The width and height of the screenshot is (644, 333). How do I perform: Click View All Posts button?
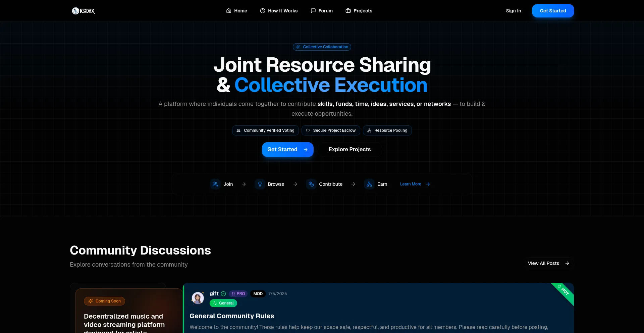[x=548, y=263]
